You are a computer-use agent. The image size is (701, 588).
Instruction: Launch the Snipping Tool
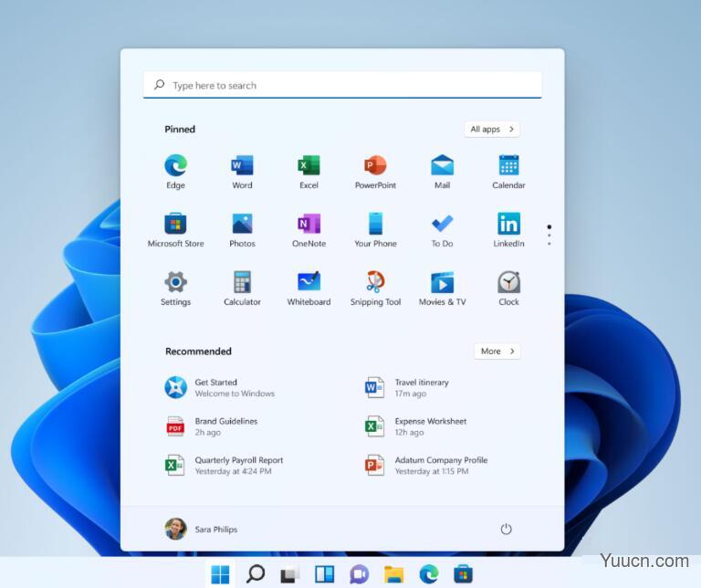[x=375, y=289]
